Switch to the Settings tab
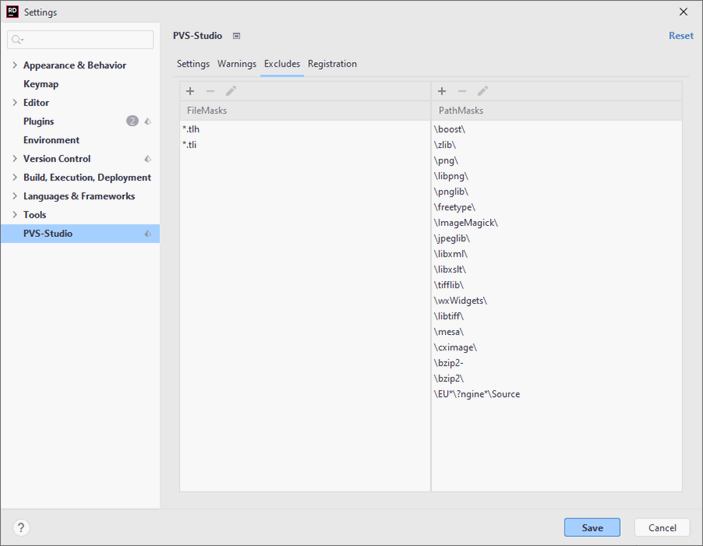This screenshot has width=703, height=546. point(193,64)
